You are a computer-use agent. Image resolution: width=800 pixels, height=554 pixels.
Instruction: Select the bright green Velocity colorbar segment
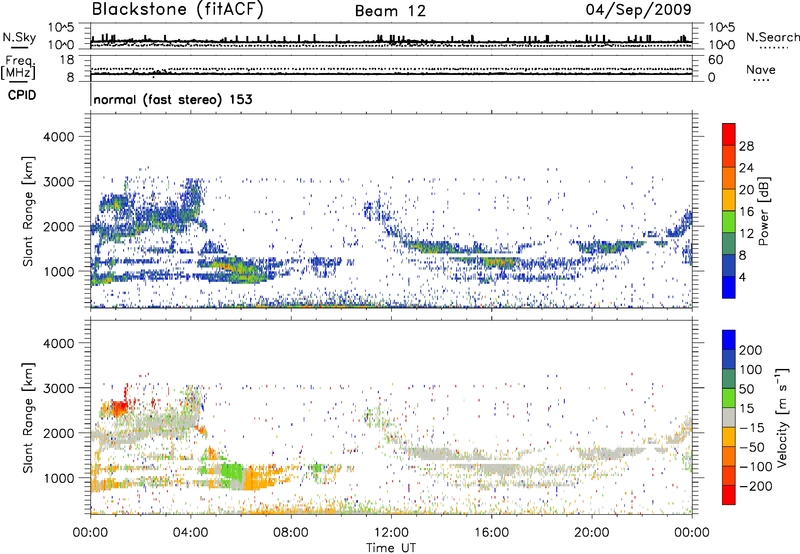point(729,398)
